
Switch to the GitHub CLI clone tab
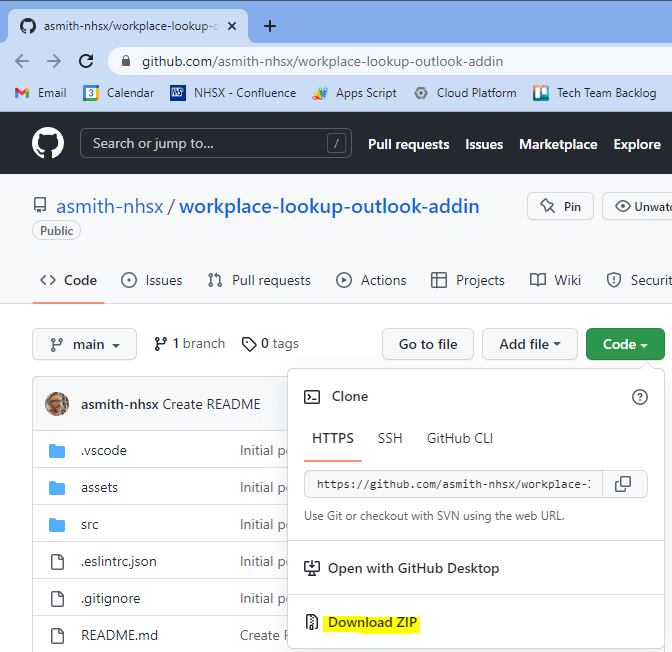tap(460, 439)
